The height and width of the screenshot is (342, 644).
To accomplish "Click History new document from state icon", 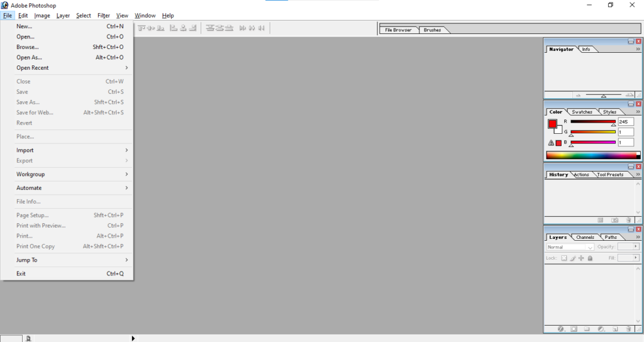I will coord(601,220).
